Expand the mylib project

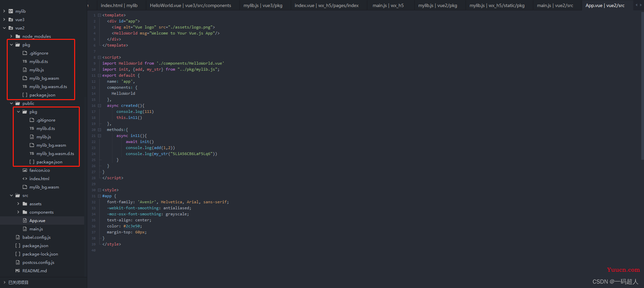[4, 11]
